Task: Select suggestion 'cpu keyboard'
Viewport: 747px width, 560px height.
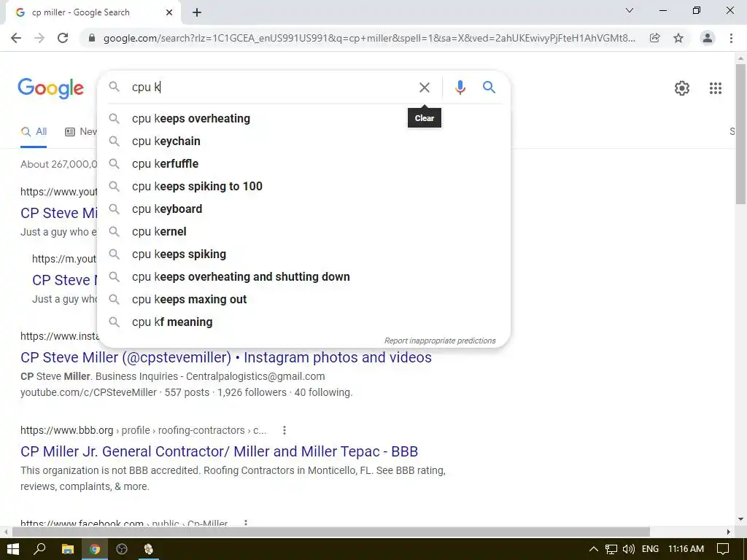Action: click(x=303, y=209)
